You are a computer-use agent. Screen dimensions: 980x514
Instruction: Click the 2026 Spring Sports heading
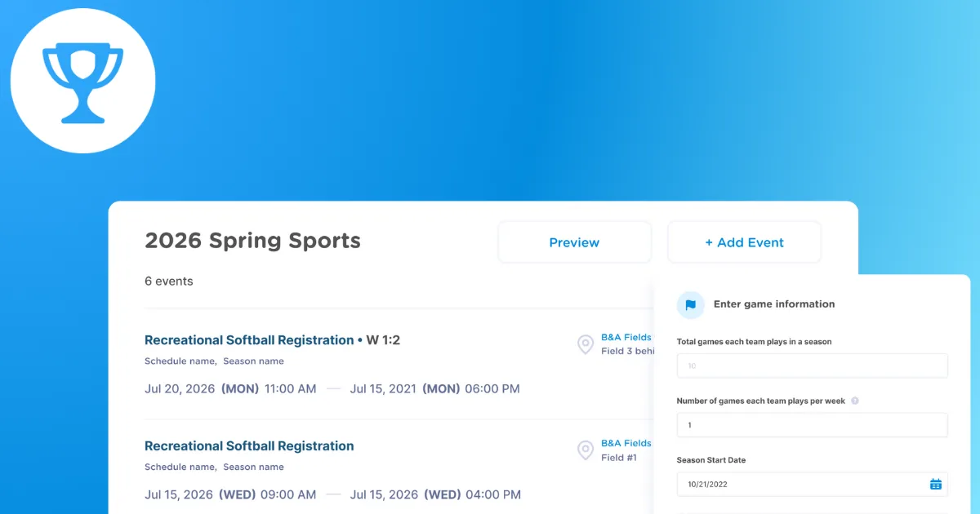point(252,241)
